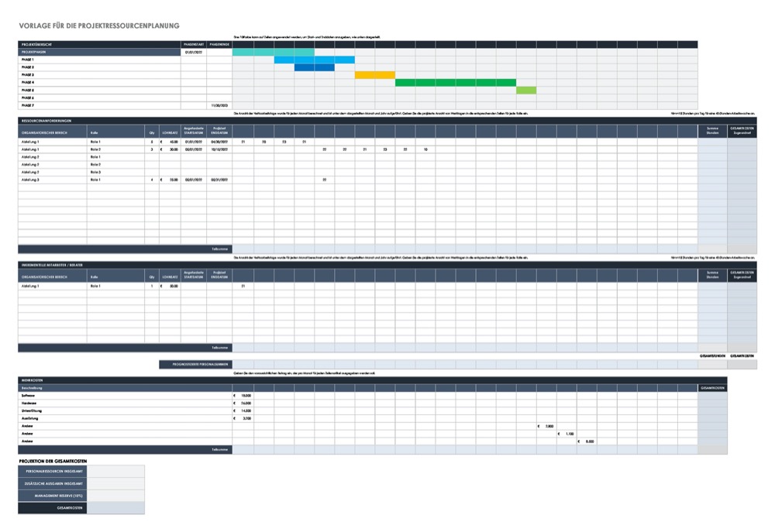Click the value cell beside Management Reserve (10%)

pos(115,496)
